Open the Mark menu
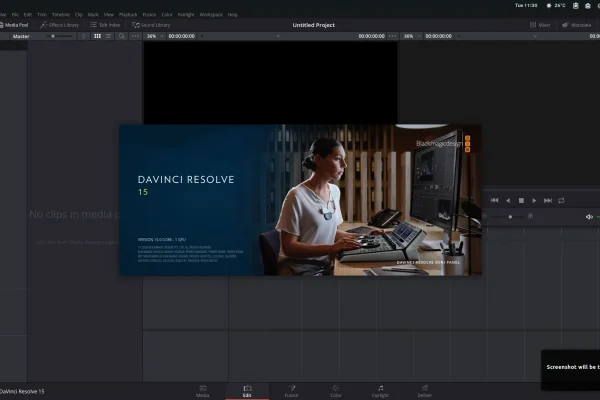 tap(93, 15)
